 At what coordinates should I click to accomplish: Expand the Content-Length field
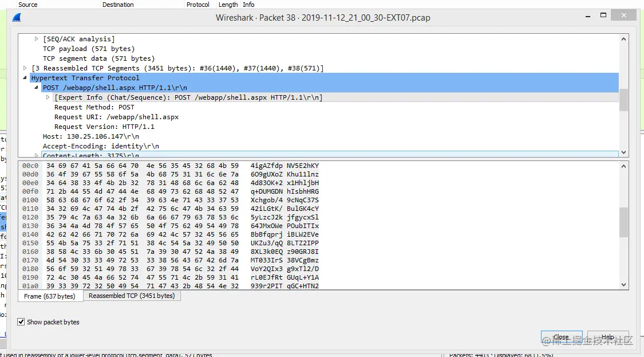tap(35, 155)
